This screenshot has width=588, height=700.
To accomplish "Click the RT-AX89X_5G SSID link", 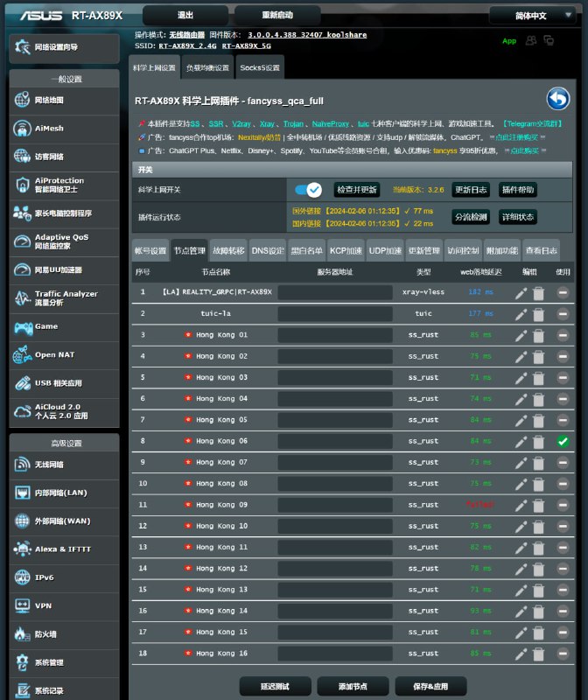I will [247, 46].
